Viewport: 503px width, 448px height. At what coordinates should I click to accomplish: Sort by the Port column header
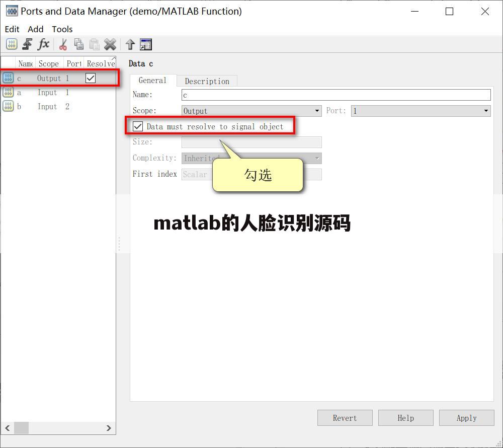[74, 63]
